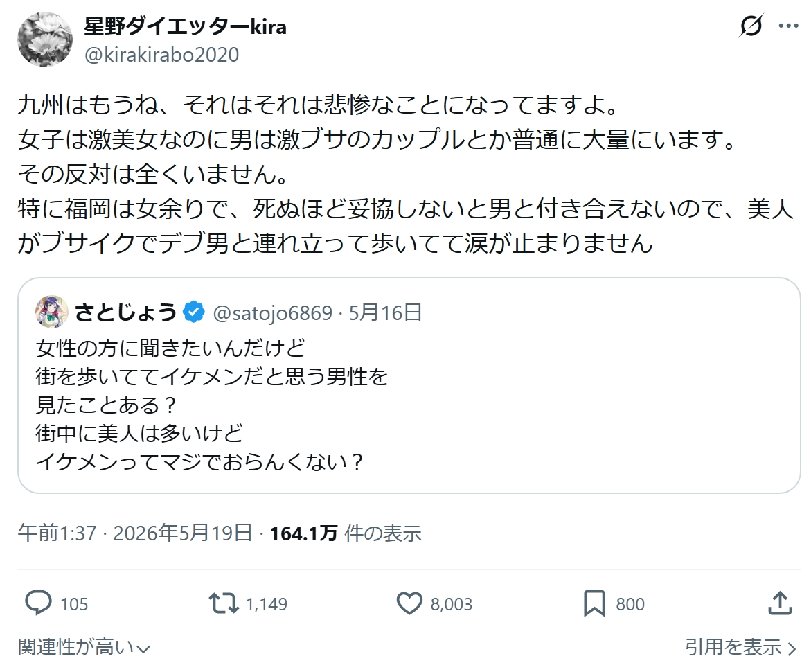Open the Grok slash-circle icon

click(751, 26)
